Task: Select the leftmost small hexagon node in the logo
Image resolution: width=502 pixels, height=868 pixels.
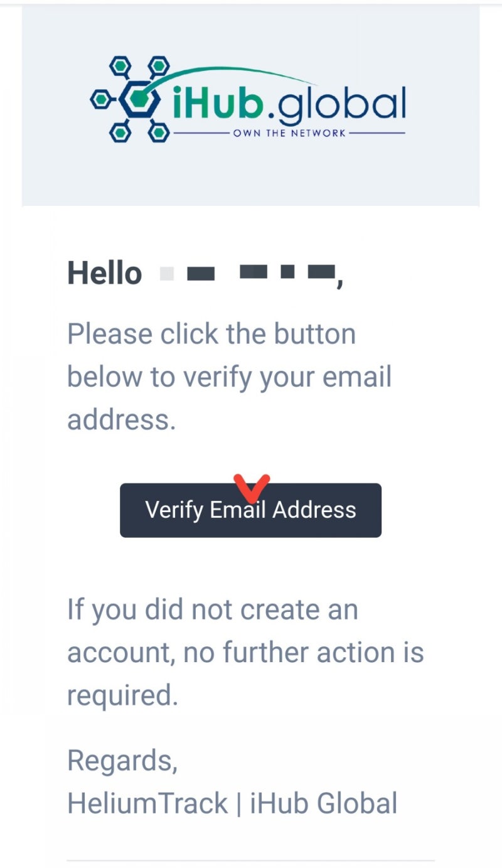Action: click(99, 99)
